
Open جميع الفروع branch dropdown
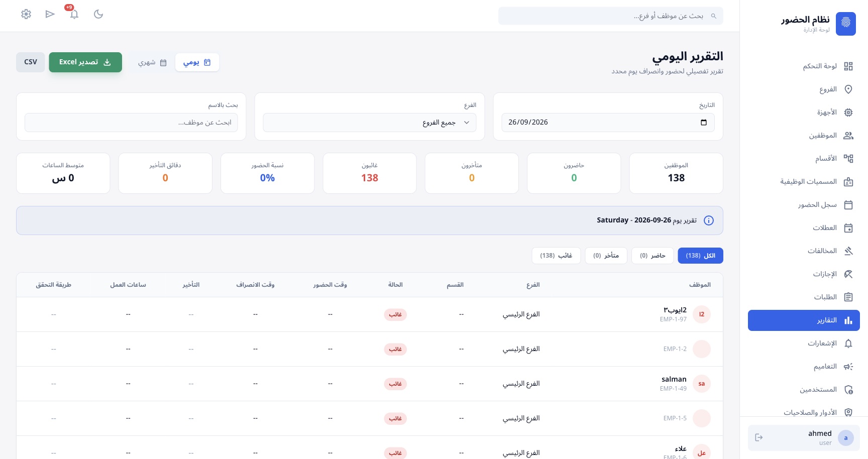click(x=370, y=123)
